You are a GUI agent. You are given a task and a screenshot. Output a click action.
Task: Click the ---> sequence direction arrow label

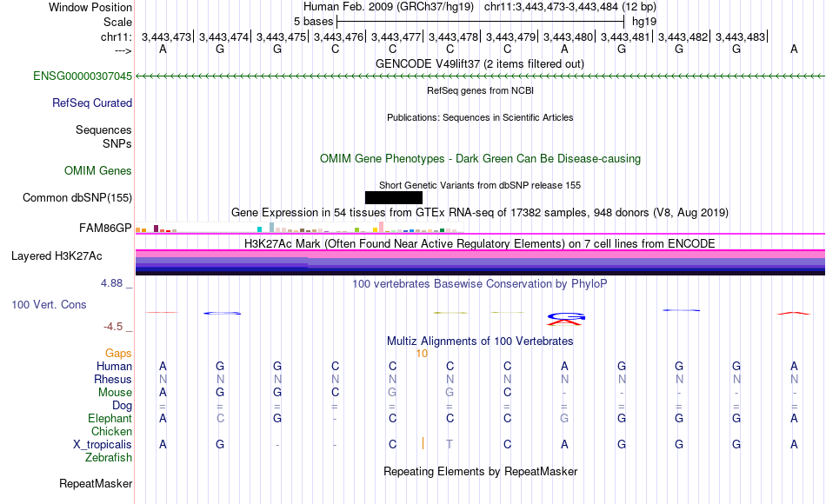click(123, 50)
